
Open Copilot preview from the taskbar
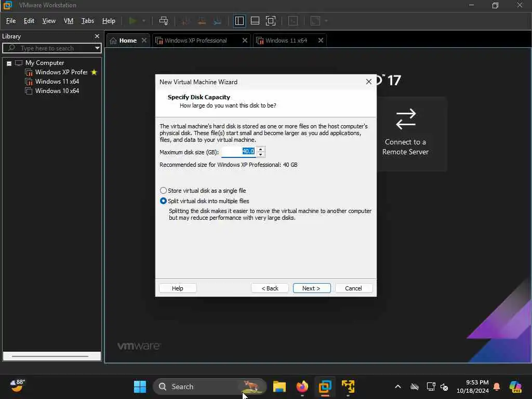coord(515,387)
